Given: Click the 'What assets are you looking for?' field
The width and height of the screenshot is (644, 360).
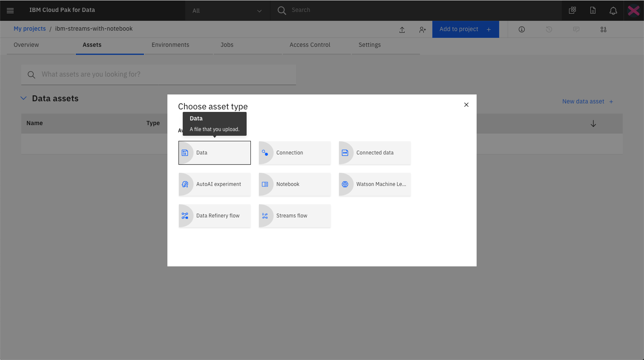Looking at the screenshot, I should (x=158, y=74).
